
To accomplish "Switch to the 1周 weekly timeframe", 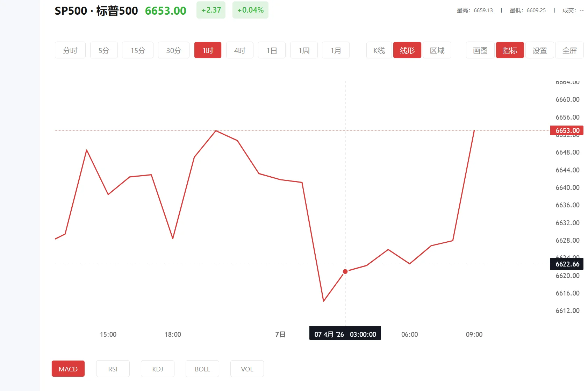I will [x=303, y=50].
